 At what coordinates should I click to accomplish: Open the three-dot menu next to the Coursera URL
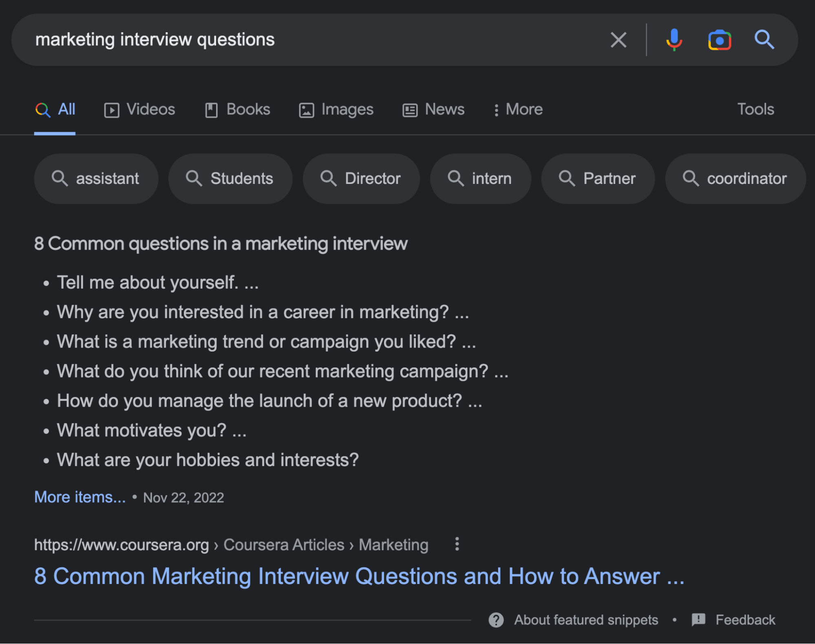tap(457, 544)
